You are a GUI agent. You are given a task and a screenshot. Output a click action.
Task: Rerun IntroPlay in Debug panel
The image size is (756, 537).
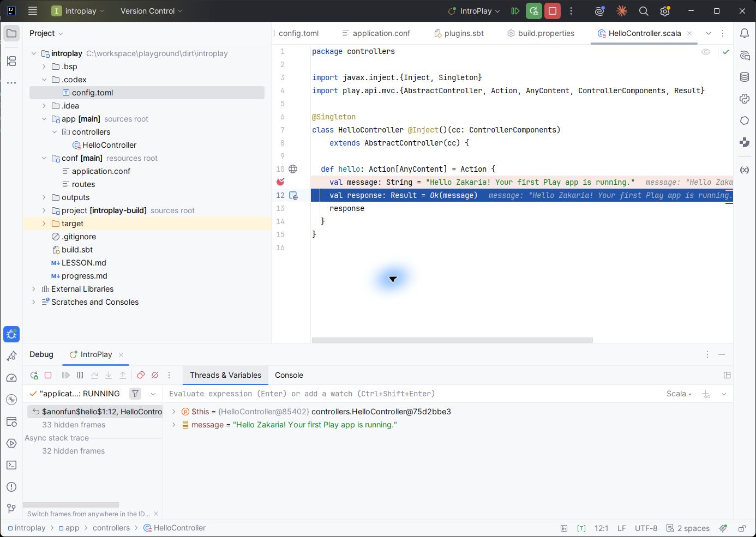point(34,375)
